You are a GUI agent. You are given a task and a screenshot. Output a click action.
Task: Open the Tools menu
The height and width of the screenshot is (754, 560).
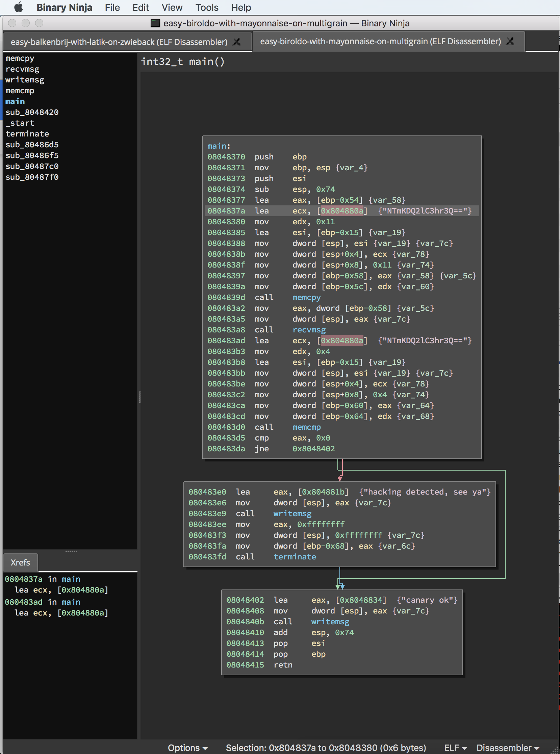pos(206,7)
